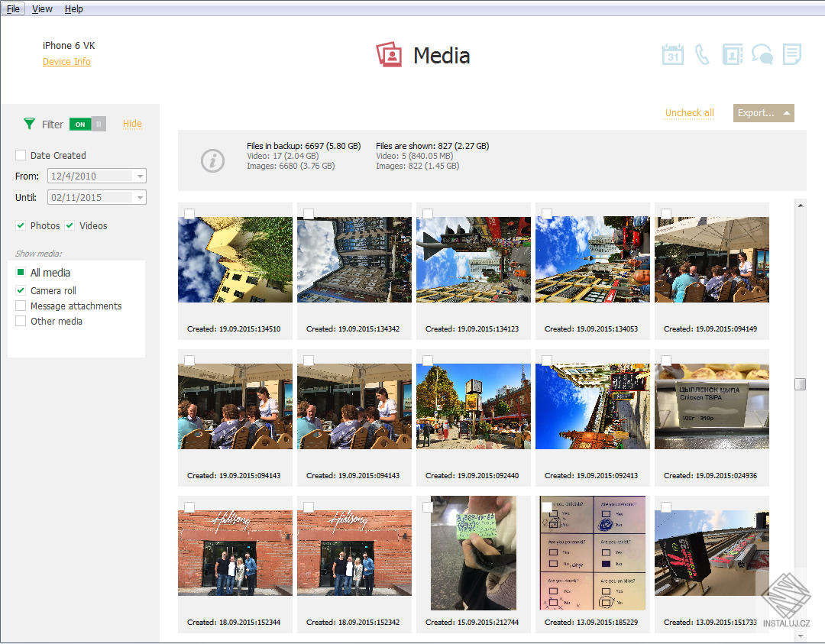
Task: Open the Calls phone icon
Action: [702, 54]
